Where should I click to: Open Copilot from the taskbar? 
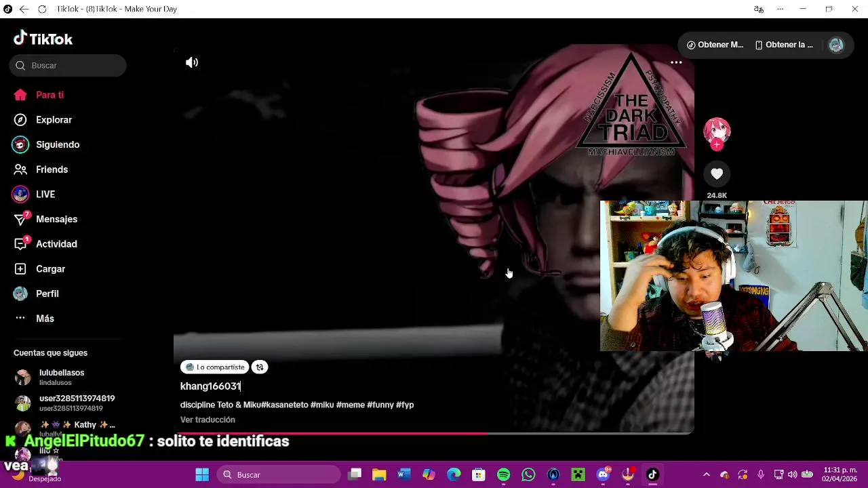coord(429,474)
